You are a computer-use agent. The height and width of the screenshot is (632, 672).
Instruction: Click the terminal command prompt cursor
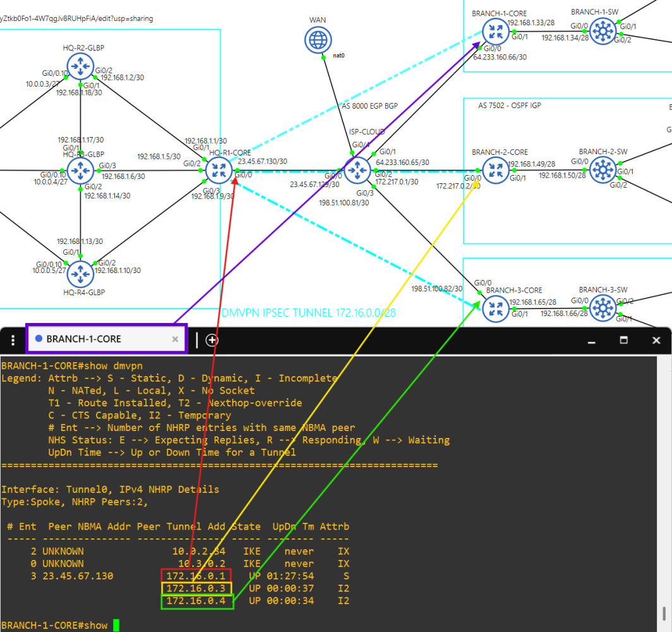click(x=116, y=625)
